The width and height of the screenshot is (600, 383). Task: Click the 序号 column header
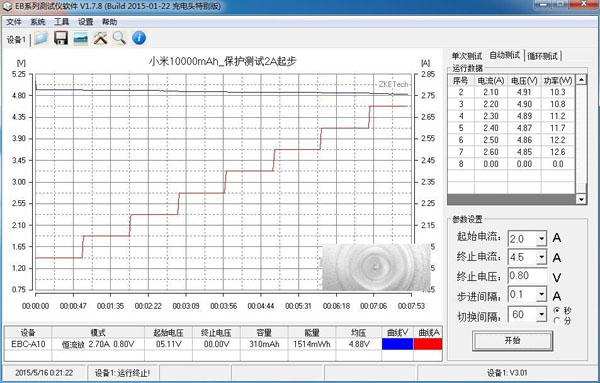461,80
